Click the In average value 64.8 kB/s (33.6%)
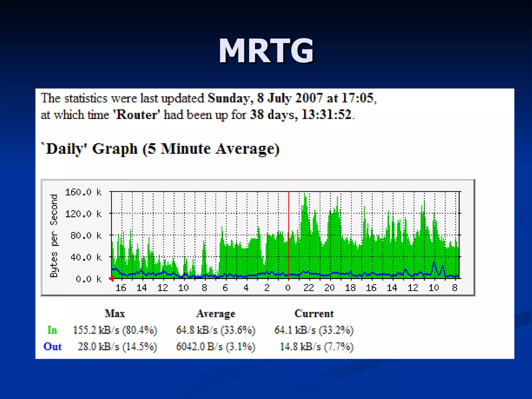The width and height of the screenshot is (532, 399). pos(216,330)
